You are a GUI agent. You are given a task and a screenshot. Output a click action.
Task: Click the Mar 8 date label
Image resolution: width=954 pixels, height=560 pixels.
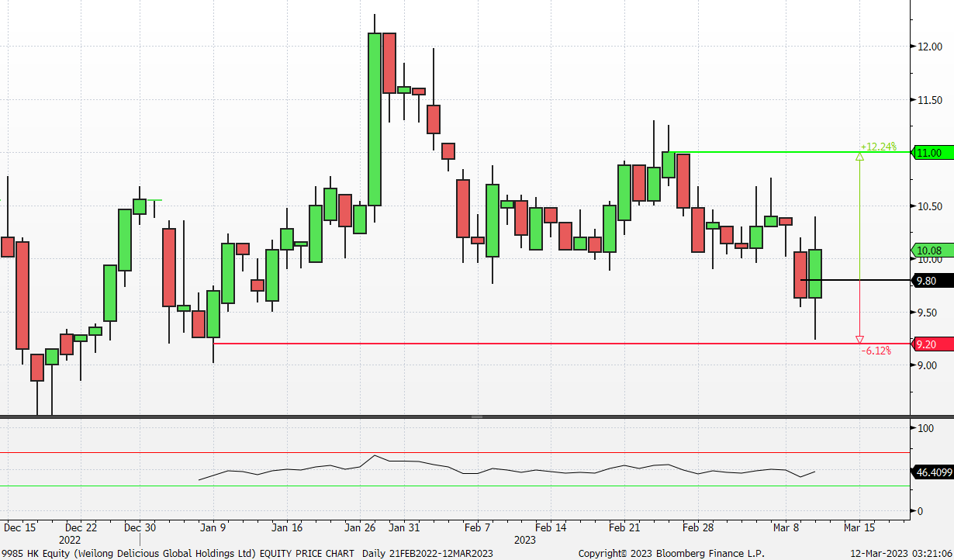(786, 527)
